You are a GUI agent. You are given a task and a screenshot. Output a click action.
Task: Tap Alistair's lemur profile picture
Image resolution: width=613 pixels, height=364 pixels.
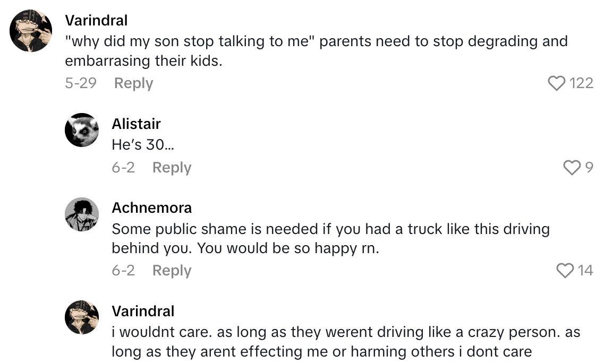[82, 130]
